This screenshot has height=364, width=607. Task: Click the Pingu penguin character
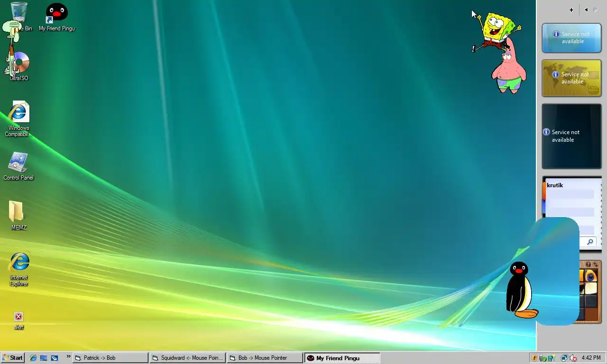tap(521, 290)
